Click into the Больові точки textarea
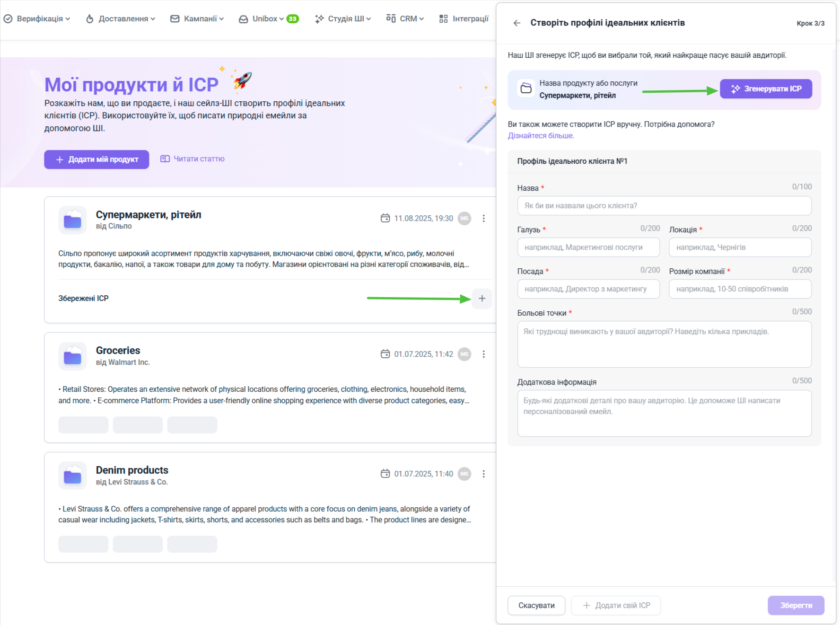This screenshot has height=625, width=840. click(x=664, y=344)
